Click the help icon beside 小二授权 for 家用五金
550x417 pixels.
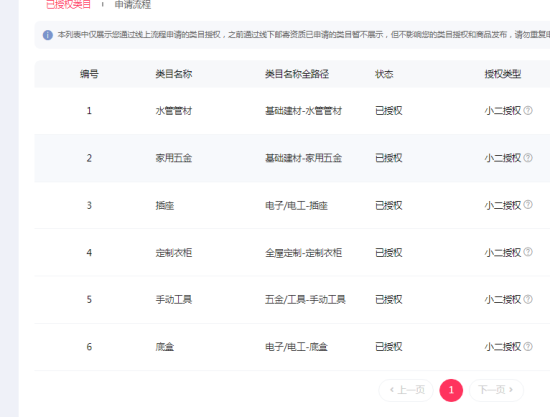pyautogui.click(x=528, y=158)
